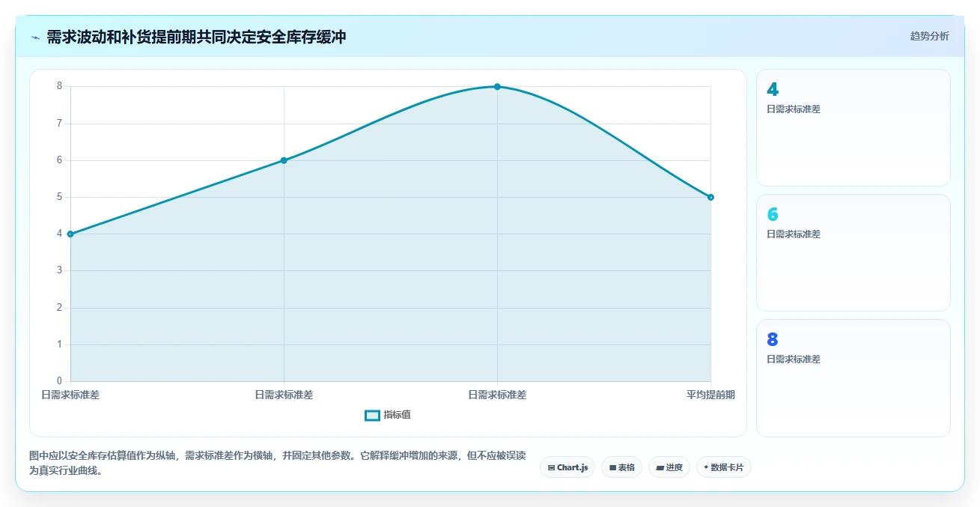Click the 指标值 legend label
980x507 pixels.
point(397,415)
